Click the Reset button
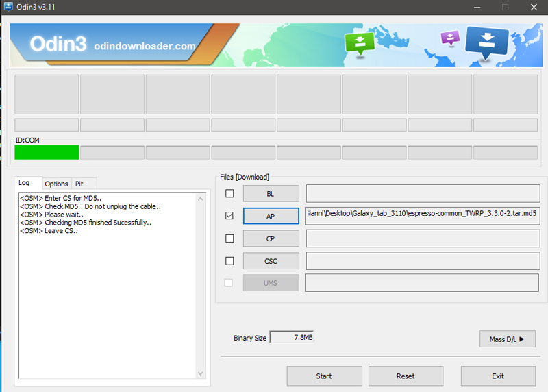 coord(406,376)
